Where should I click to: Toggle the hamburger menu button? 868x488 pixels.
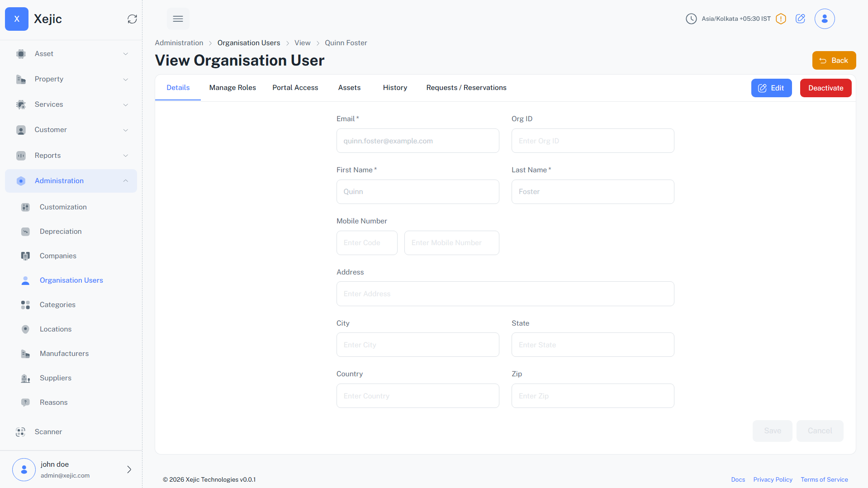(x=178, y=19)
